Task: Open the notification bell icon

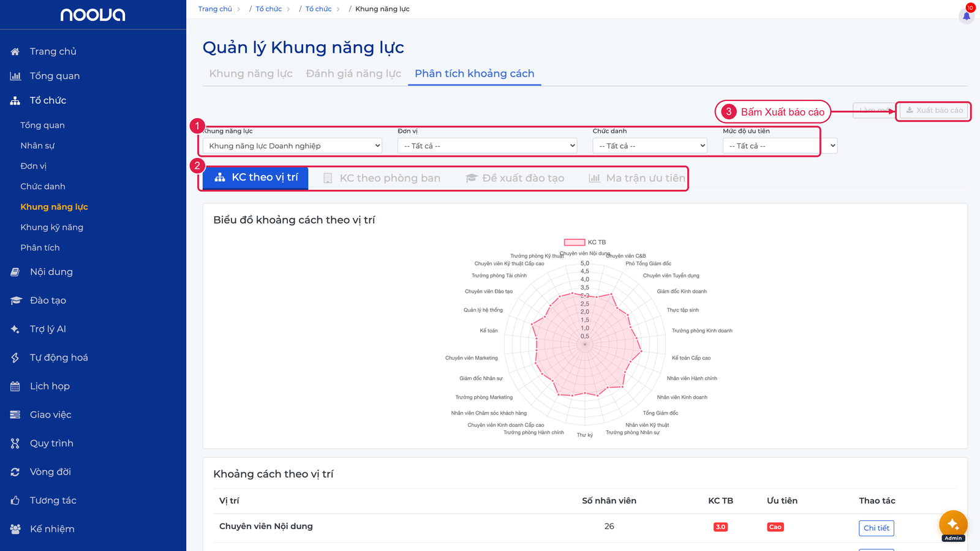Action: [x=967, y=16]
